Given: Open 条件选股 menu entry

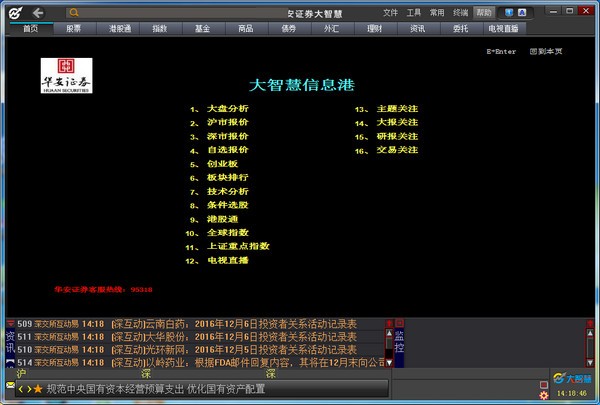Looking at the screenshot, I should coord(228,205).
